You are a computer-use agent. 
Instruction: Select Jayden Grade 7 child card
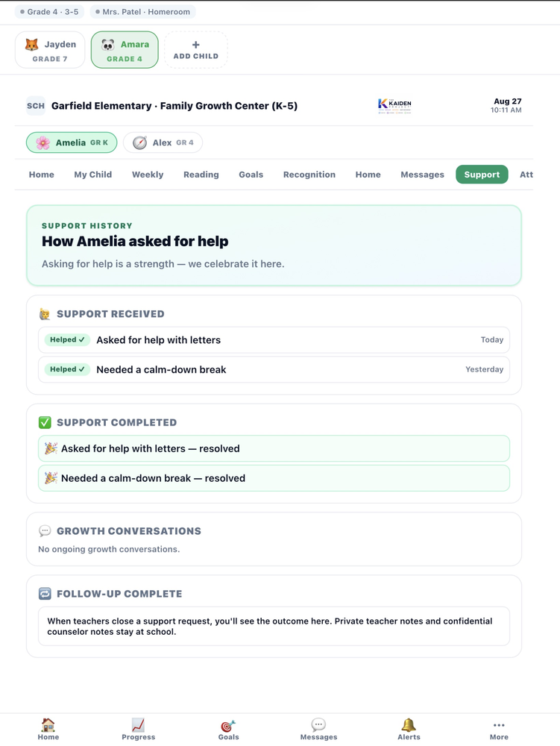(x=50, y=50)
